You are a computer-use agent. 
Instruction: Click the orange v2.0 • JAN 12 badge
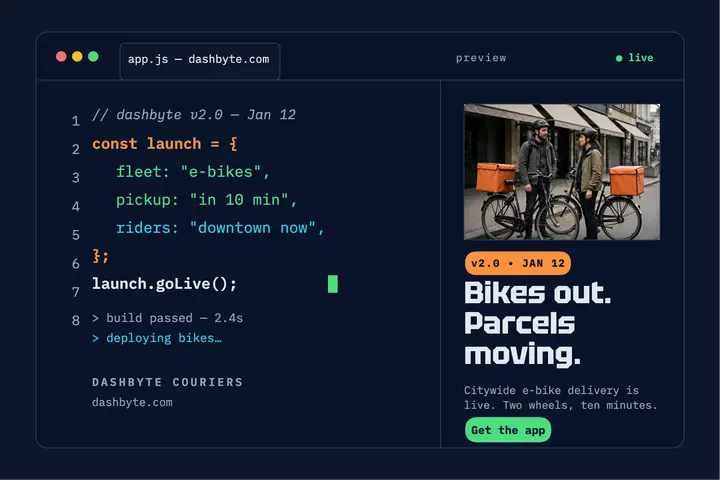point(518,263)
